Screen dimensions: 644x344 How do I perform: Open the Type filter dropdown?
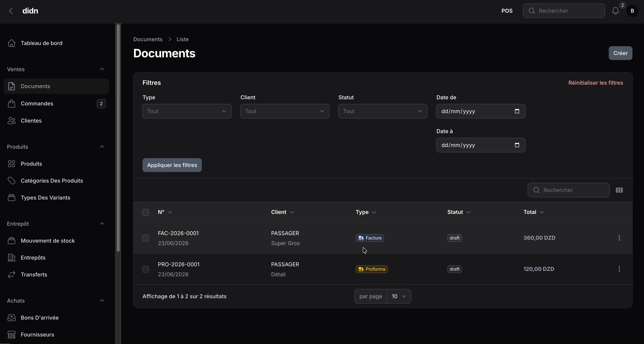tap(187, 111)
